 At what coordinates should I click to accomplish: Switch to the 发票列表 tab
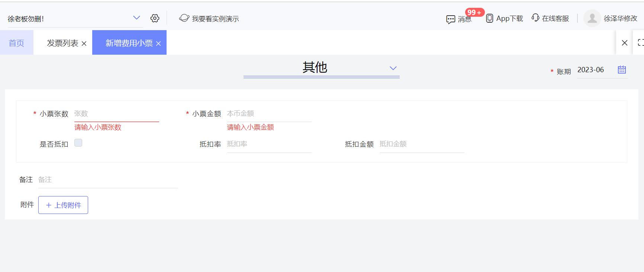pos(62,43)
